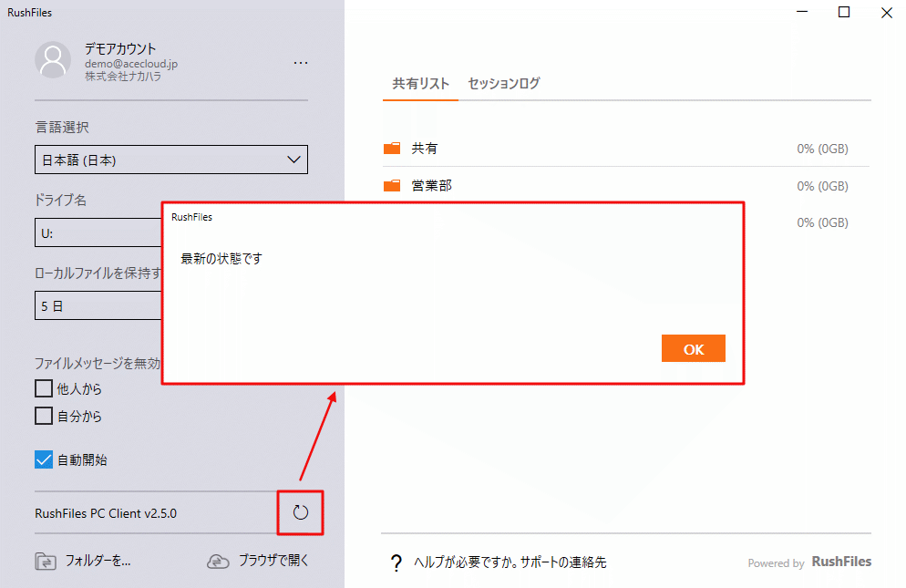Click the U: drive name field
The image size is (906, 588).
tap(98, 233)
